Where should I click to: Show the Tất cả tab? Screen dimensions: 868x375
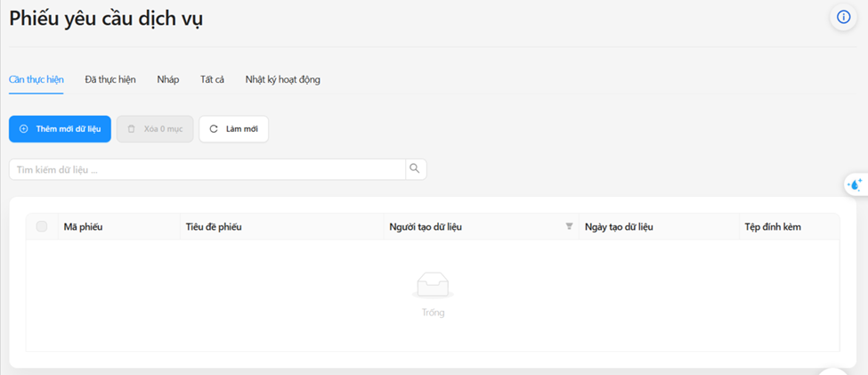[x=212, y=79]
